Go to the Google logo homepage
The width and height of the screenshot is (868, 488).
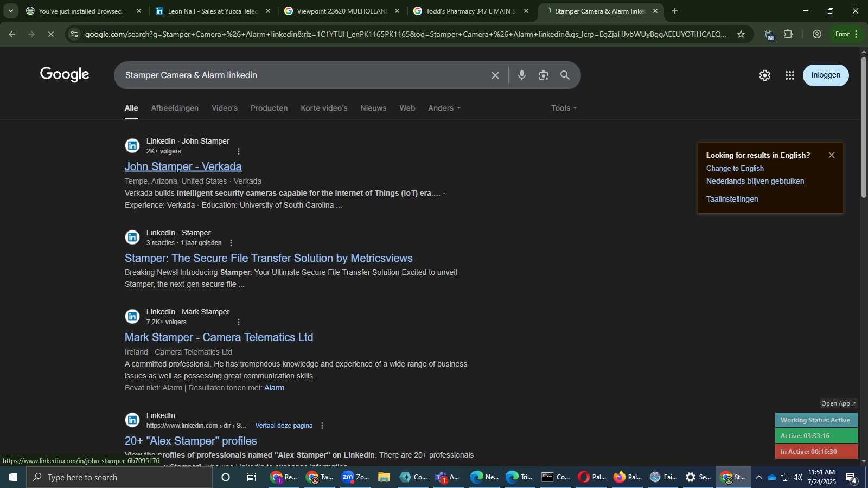pyautogui.click(x=65, y=74)
